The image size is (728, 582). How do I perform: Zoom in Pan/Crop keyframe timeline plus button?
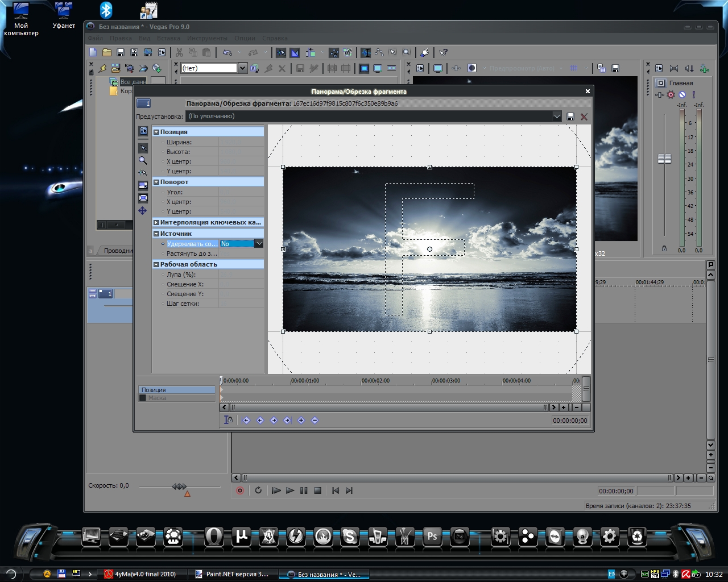point(564,408)
